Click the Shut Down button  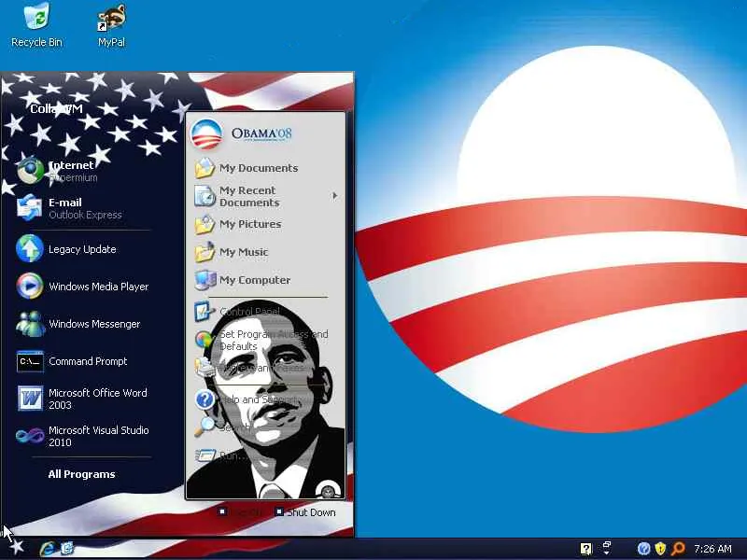[305, 512]
